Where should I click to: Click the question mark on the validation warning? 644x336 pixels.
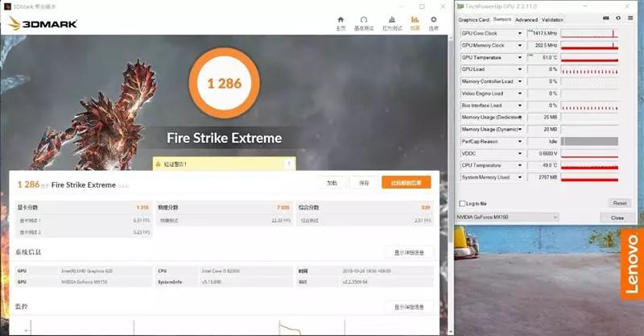point(289,164)
